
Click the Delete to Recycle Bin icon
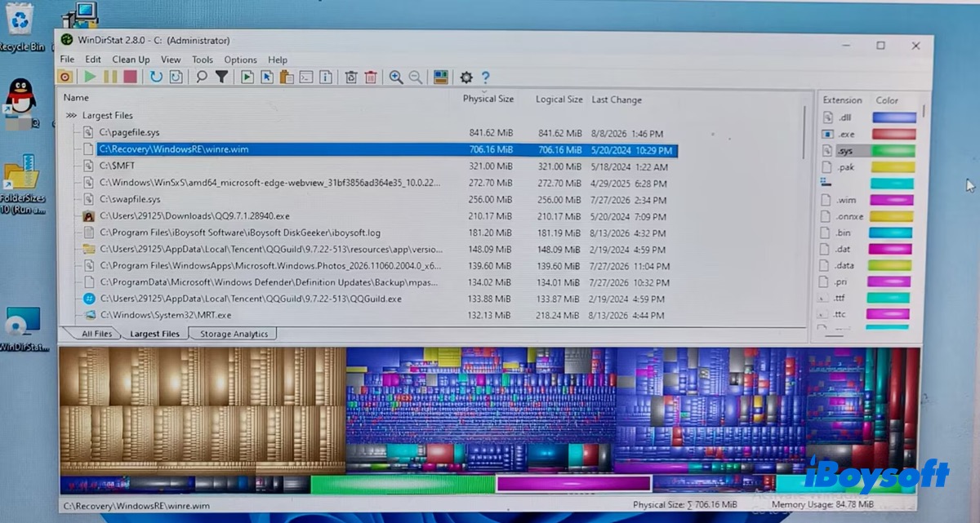[351, 77]
